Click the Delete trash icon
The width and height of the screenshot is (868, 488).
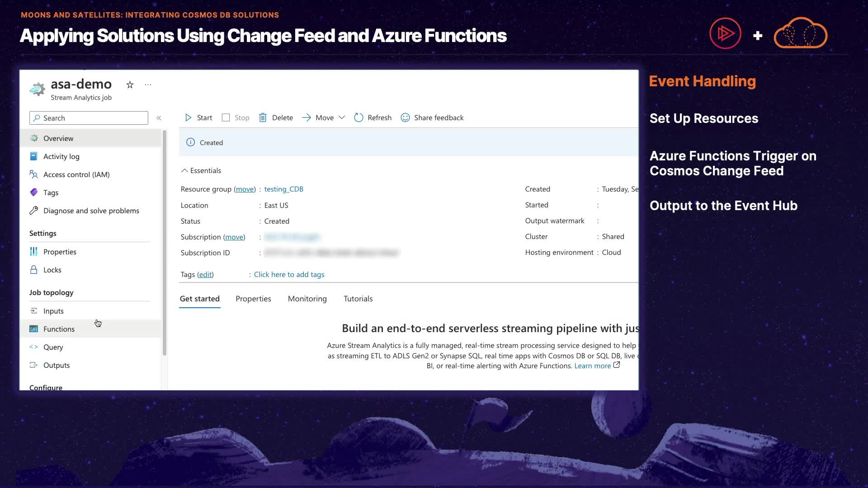click(x=263, y=118)
